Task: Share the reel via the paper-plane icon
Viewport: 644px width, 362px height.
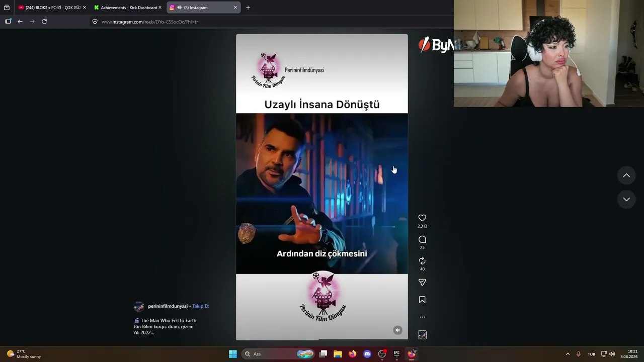Action: coord(422,282)
